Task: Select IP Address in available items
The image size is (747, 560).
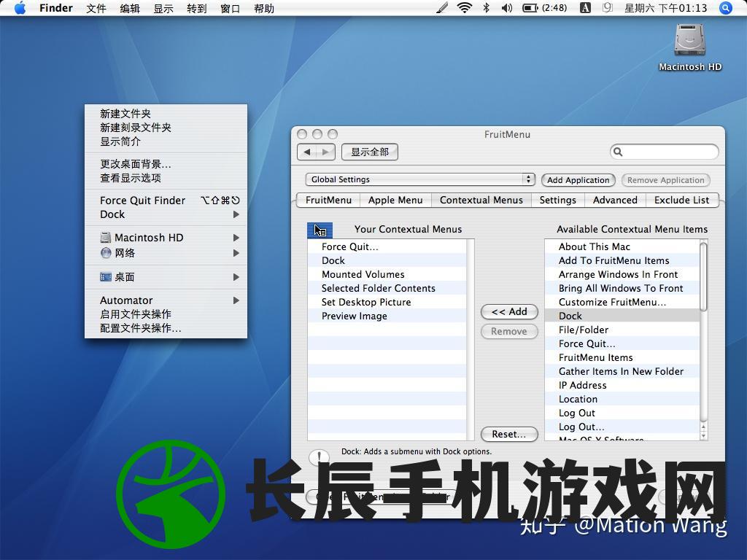Action: pos(622,385)
